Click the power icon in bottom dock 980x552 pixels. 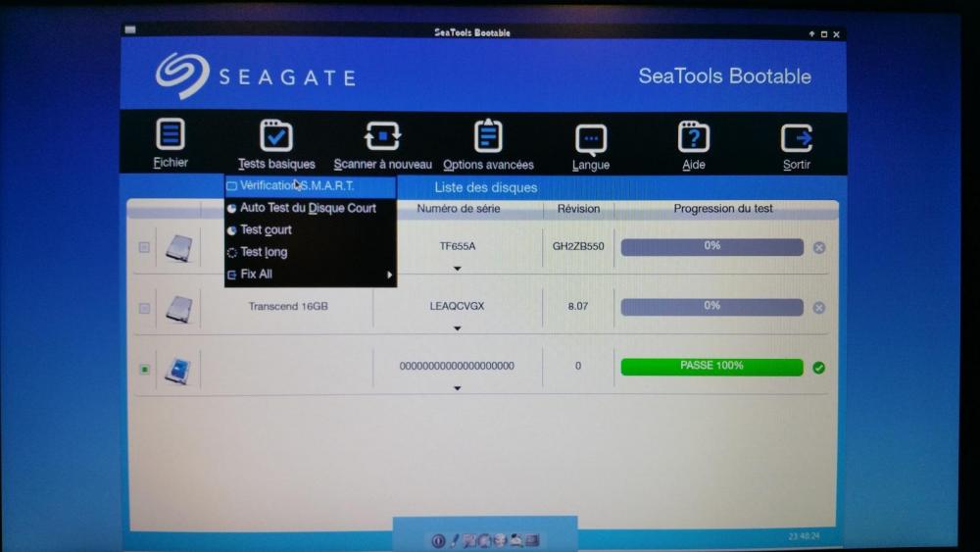coord(438,541)
